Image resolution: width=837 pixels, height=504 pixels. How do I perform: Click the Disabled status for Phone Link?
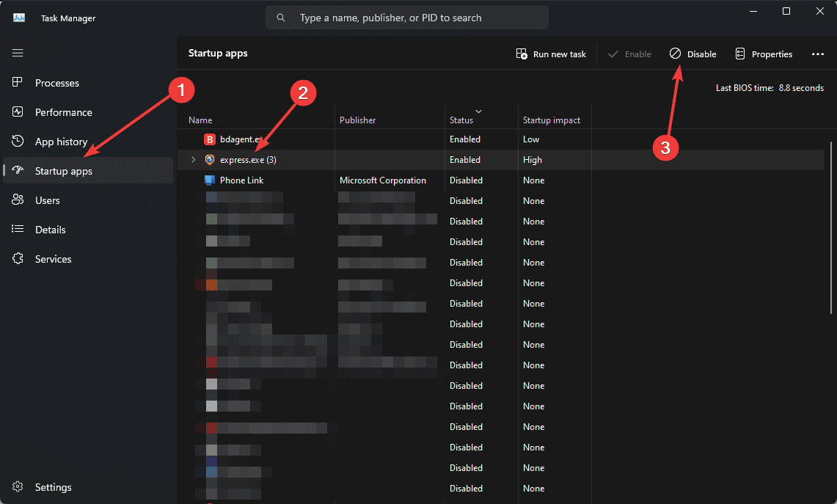pos(466,180)
